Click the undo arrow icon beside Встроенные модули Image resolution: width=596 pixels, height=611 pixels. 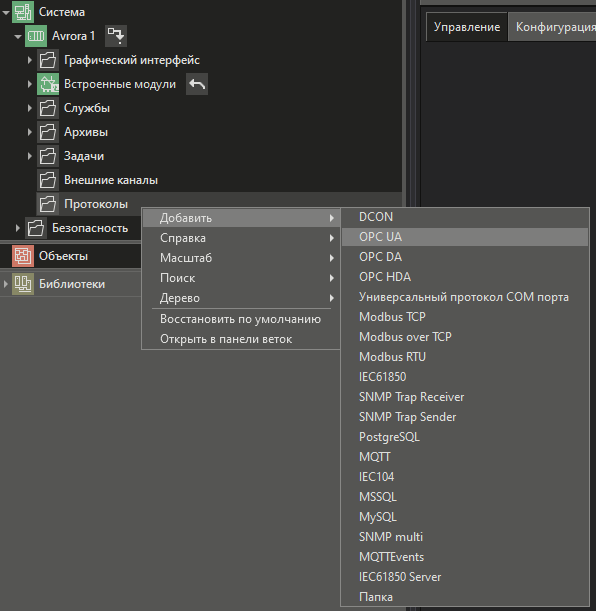click(197, 84)
